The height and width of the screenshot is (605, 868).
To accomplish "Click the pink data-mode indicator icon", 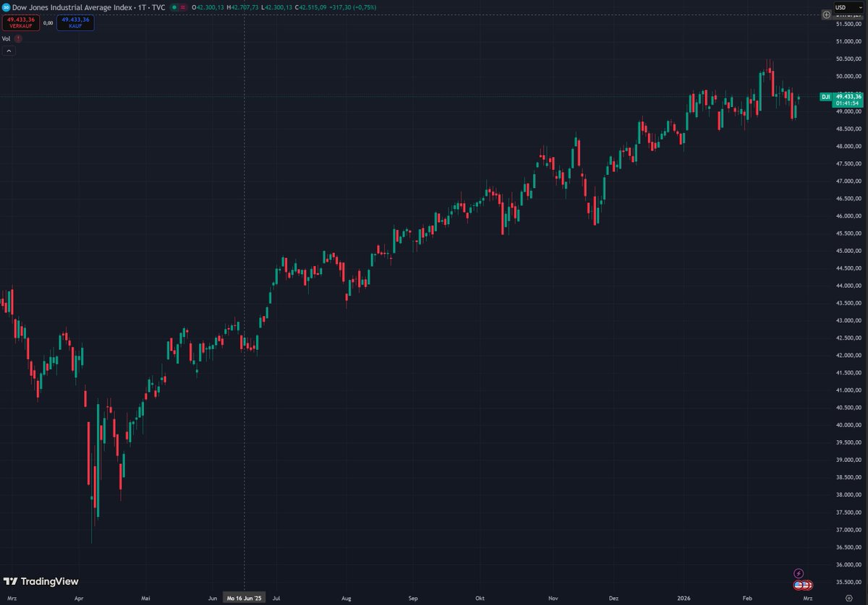I will point(182,7).
